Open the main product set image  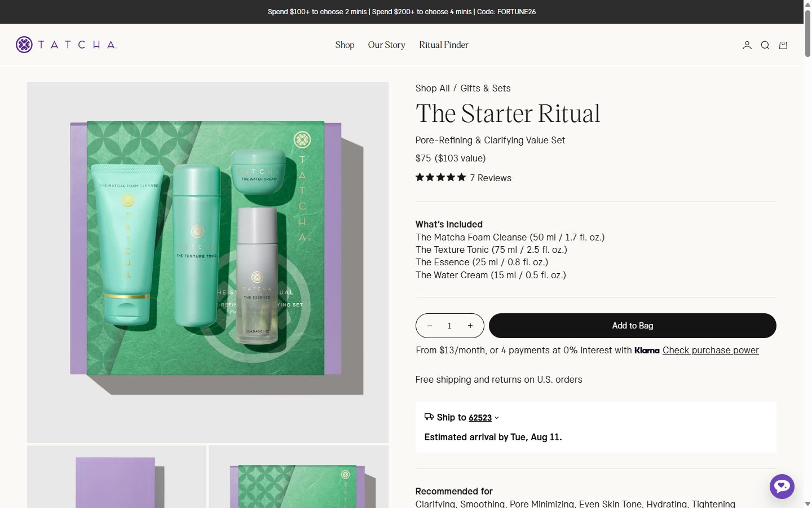[208, 262]
